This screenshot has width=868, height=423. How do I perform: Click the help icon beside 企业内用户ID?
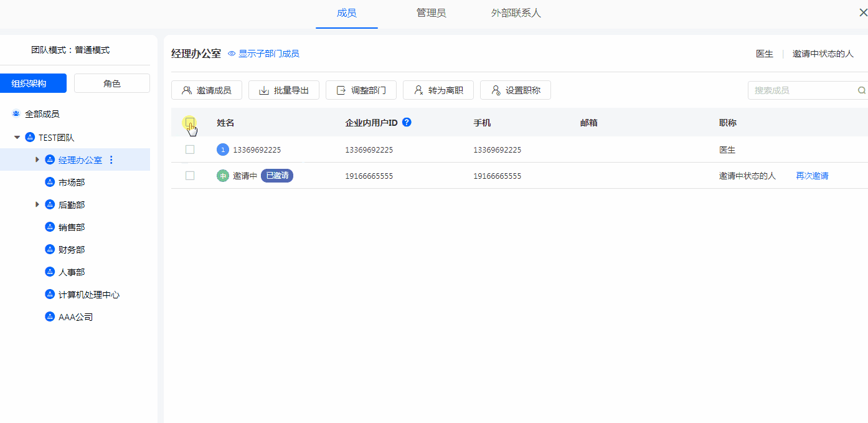(407, 122)
